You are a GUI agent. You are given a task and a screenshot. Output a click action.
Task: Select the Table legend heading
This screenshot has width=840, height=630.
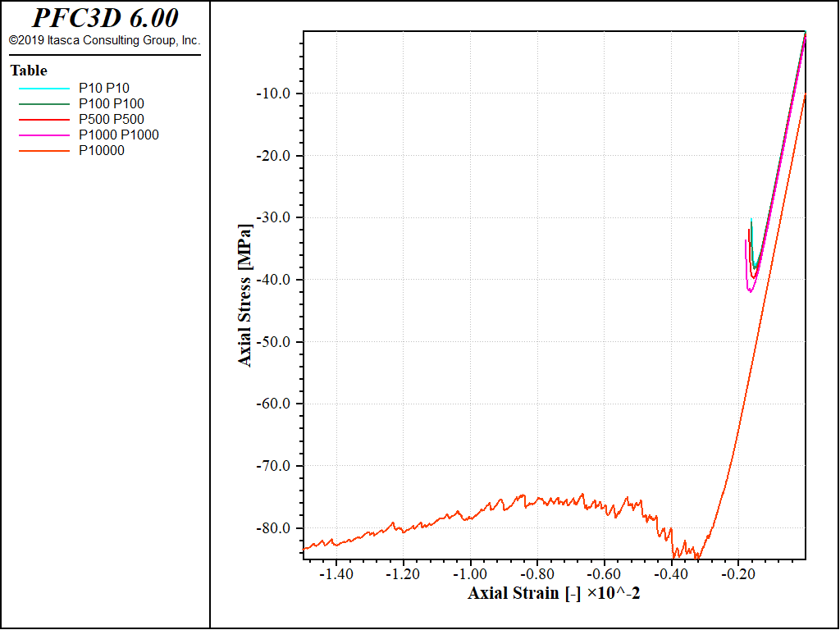(29, 71)
